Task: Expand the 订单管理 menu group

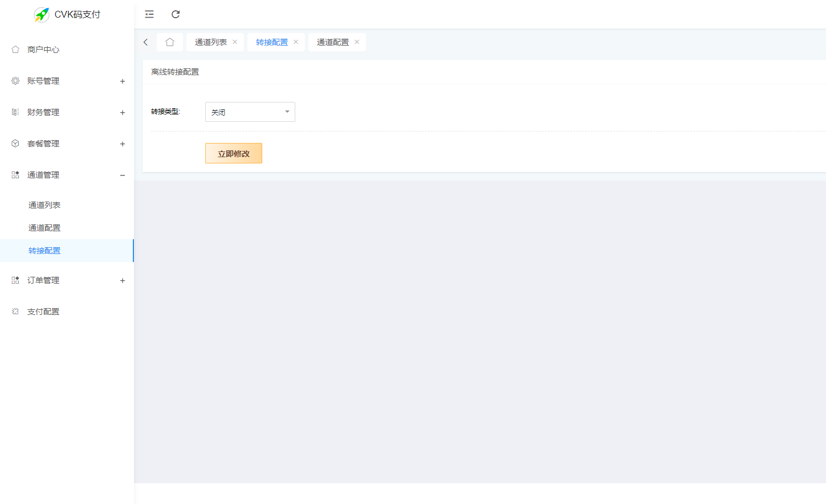Action: pyautogui.click(x=123, y=280)
